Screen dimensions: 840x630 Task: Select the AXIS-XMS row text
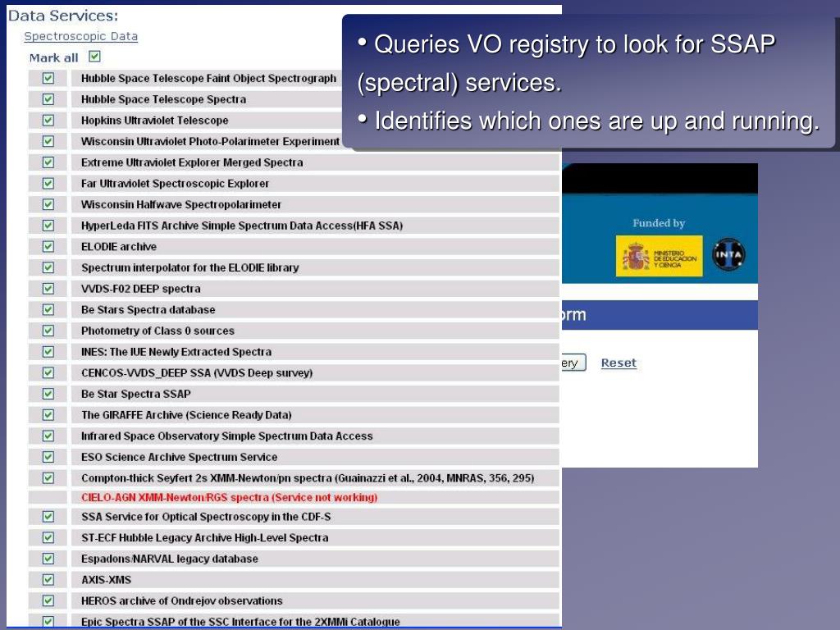click(106, 580)
